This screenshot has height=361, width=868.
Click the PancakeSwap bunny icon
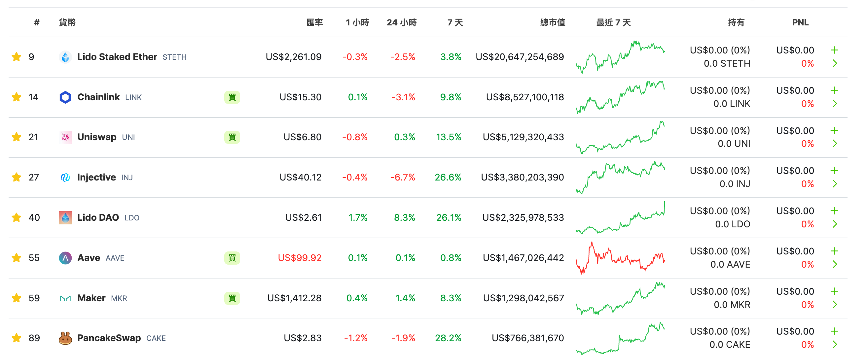[x=65, y=338]
